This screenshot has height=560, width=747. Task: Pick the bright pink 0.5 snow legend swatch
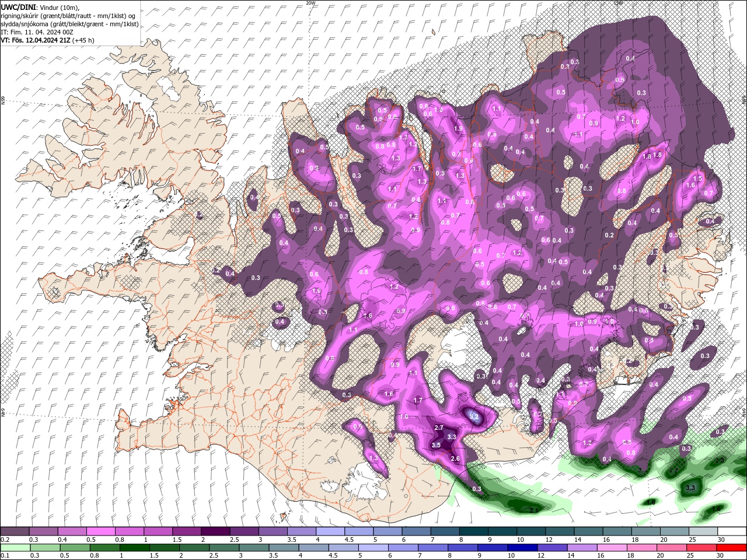pos(100,531)
